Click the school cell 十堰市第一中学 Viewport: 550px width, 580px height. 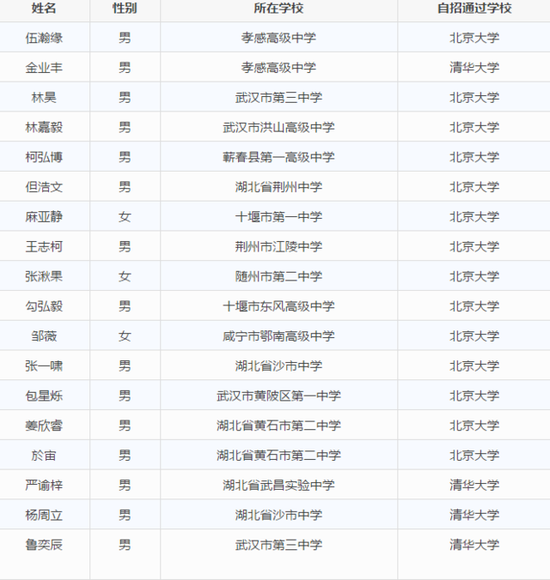pos(279,217)
